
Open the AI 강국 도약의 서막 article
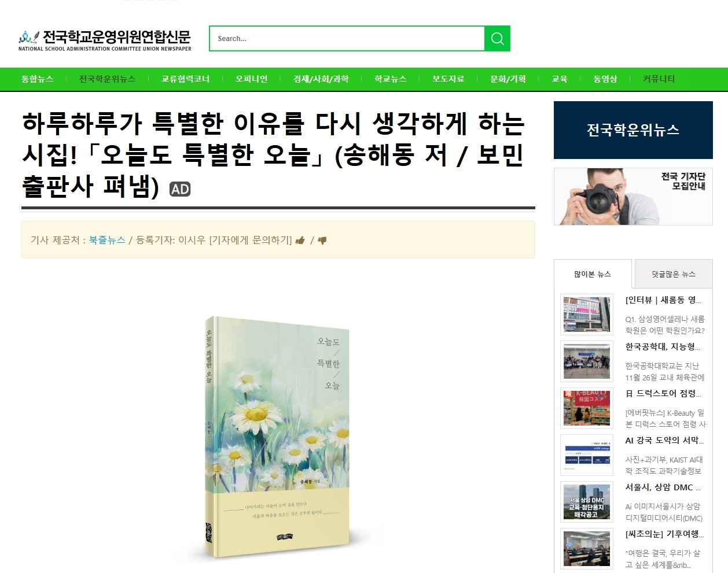pos(664,440)
